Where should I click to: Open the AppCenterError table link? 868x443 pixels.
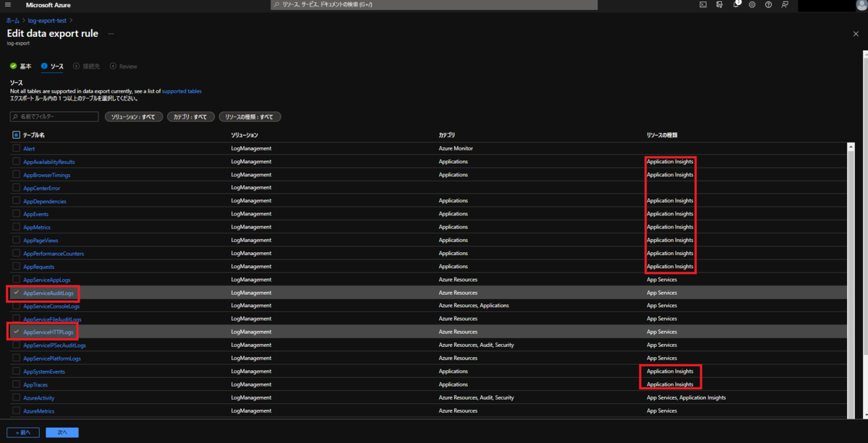point(42,188)
